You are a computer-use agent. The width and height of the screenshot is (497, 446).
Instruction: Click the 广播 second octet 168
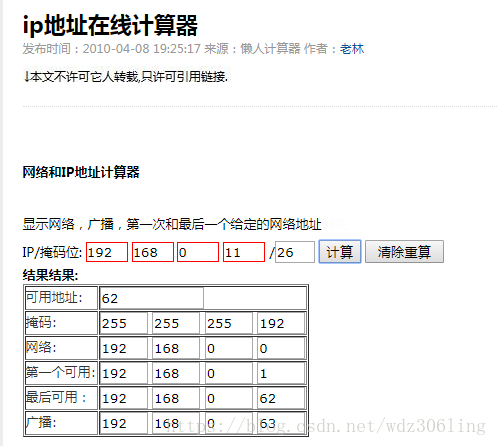[x=176, y=423]
